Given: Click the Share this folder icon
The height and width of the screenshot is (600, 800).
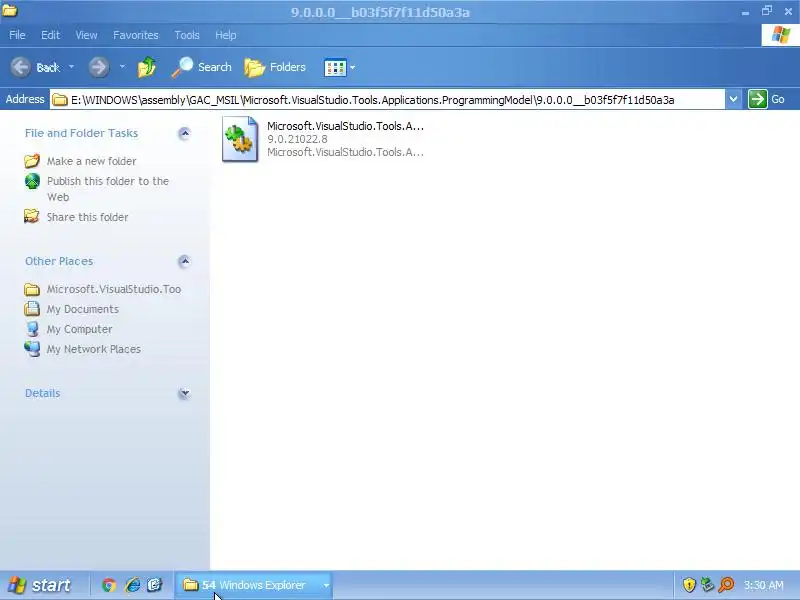Looking at the screenshot, I should 32,216.
